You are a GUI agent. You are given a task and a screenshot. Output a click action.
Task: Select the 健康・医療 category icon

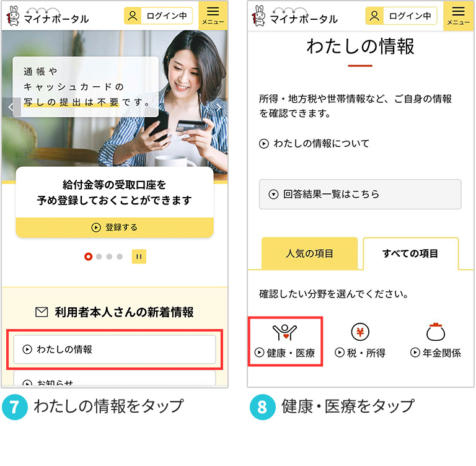tap(284, 332)
